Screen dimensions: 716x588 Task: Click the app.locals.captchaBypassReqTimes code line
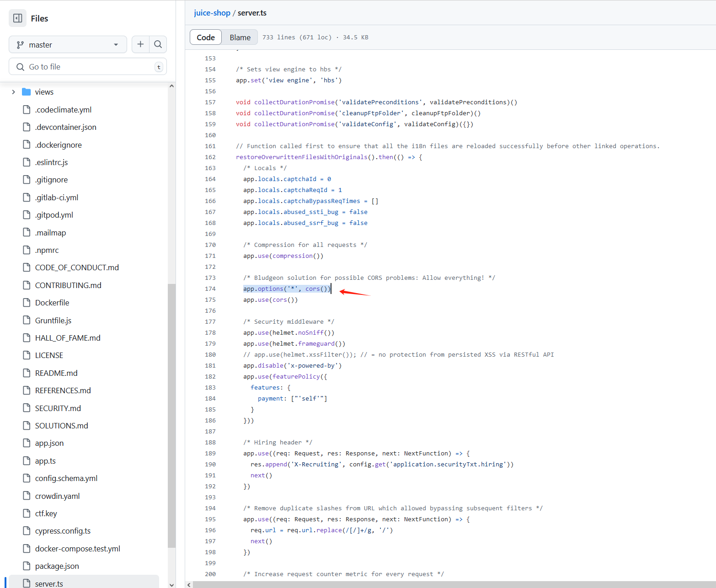(311, 201)
